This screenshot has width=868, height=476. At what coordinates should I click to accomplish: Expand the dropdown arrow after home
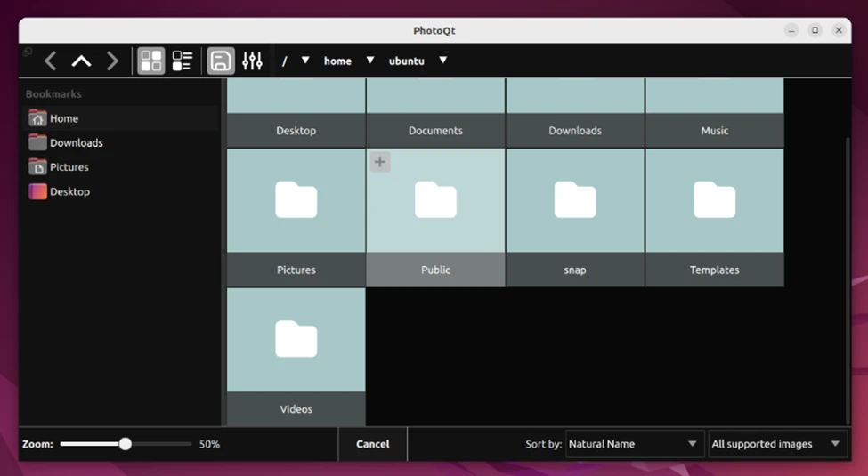pos(369,61)
